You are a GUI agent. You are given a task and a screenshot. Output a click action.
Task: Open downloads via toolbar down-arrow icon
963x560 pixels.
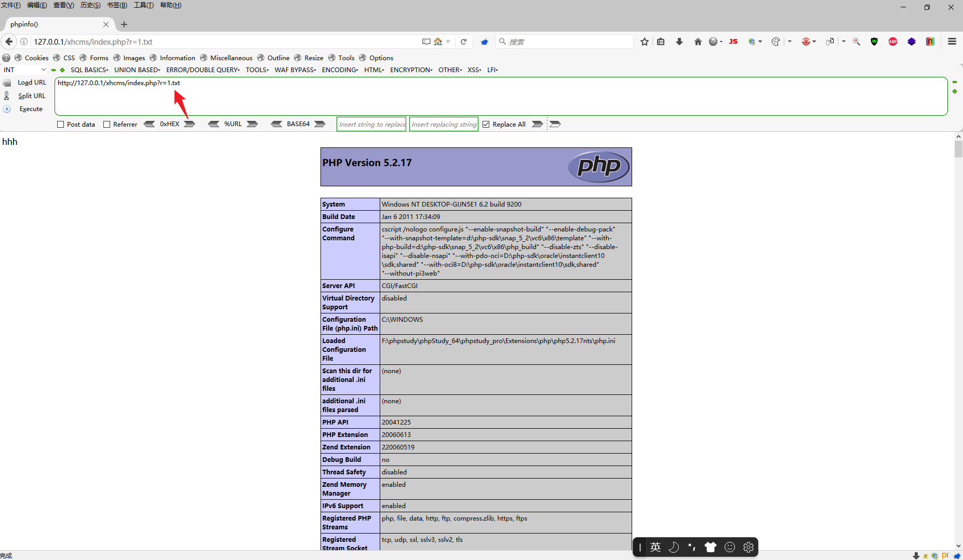pyautogui.click(x=679, y=42)
